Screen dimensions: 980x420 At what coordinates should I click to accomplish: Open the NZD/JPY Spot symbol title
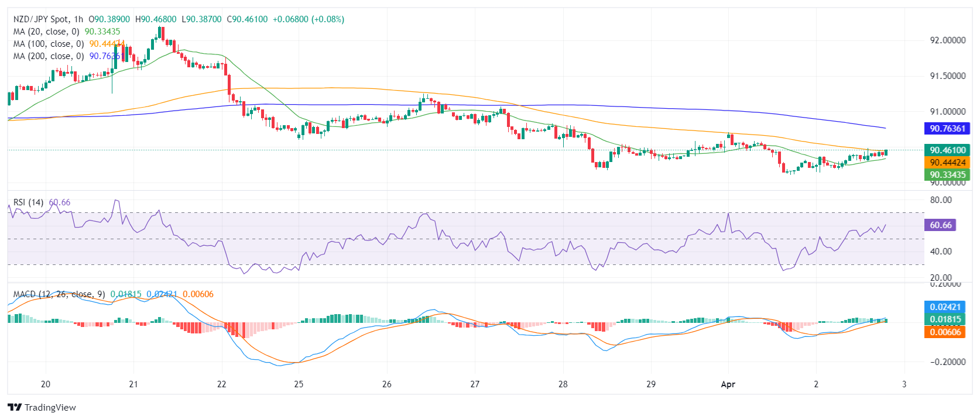(41, 19)
